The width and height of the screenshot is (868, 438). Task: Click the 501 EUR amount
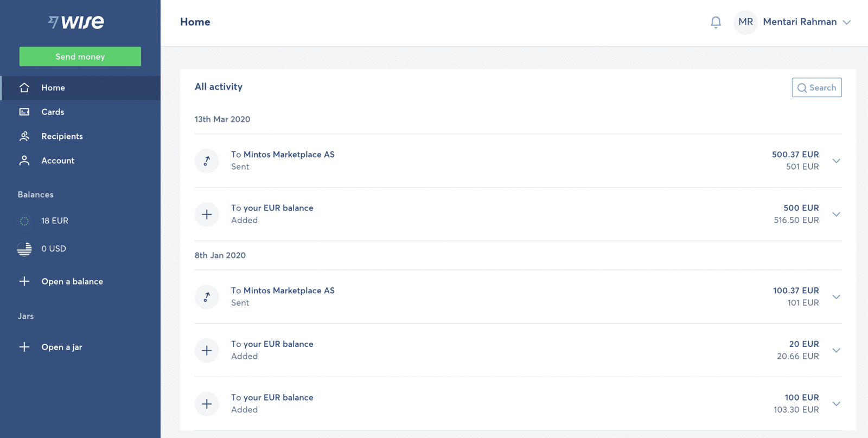click(x=802, y=166)
